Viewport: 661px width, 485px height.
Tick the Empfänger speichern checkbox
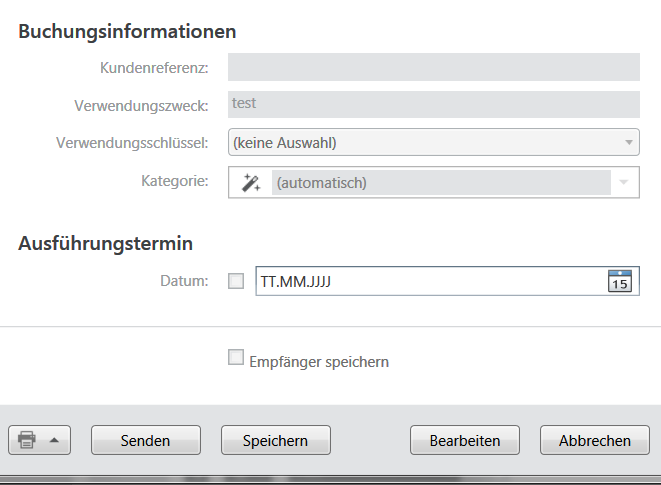point(236,358)
